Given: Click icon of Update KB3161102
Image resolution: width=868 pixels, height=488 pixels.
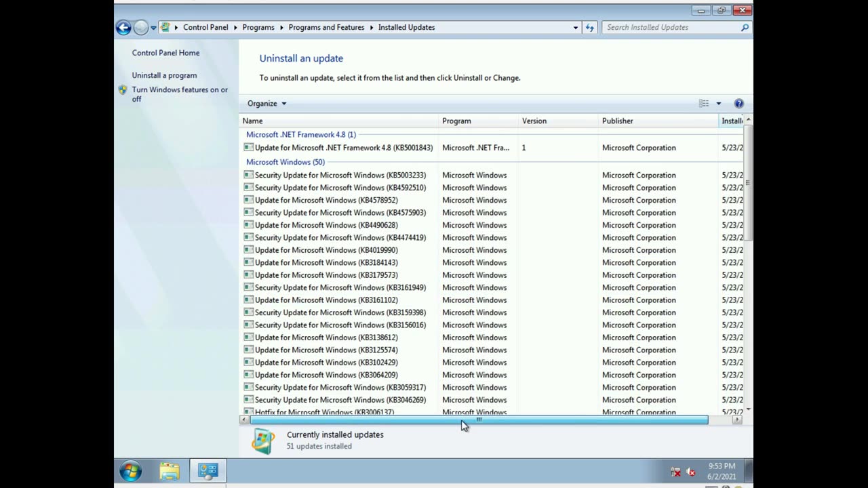Looking at the screenshot, I should (248, 300).
